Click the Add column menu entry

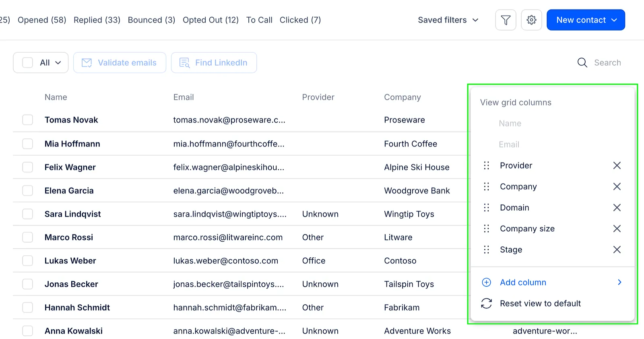click(552, 282)
